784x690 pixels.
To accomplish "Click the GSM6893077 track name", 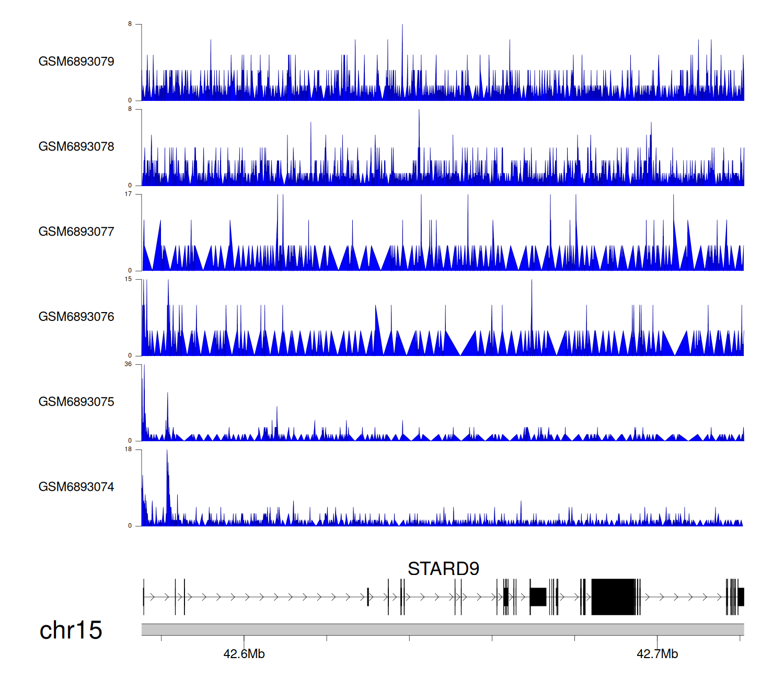I will 76,232.
